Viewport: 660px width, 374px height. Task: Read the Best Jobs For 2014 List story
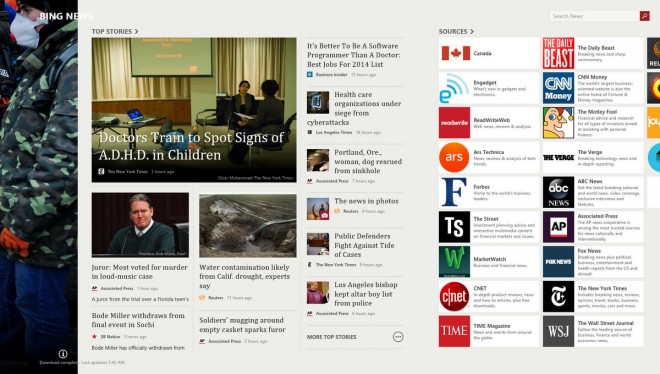point(354,55)
